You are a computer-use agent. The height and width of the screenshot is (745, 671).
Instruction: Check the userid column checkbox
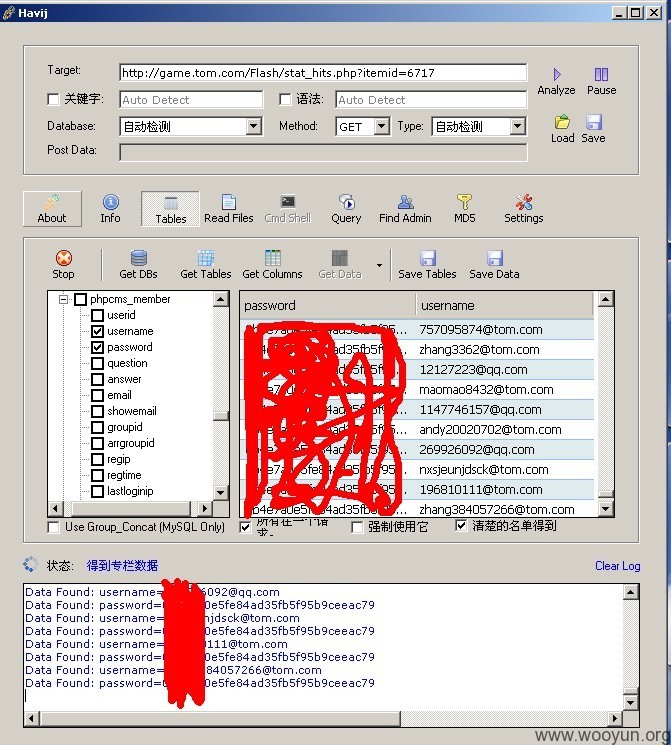click(97, 315)
